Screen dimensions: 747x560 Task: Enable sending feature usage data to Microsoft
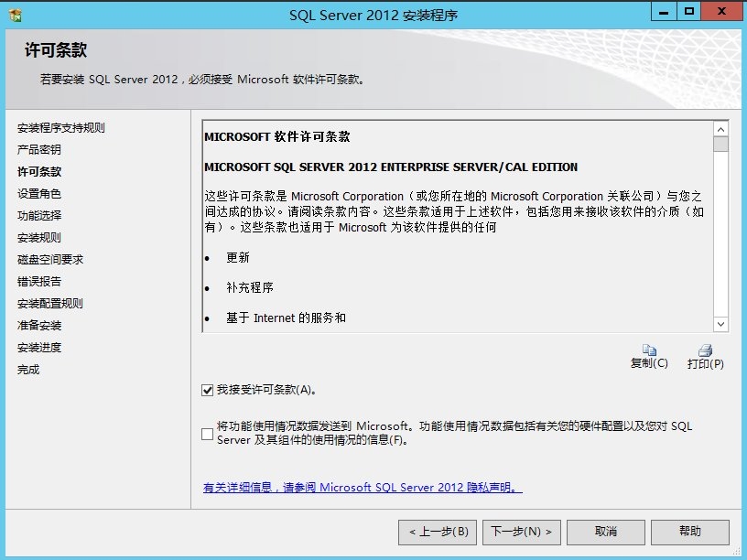(207, 434)
